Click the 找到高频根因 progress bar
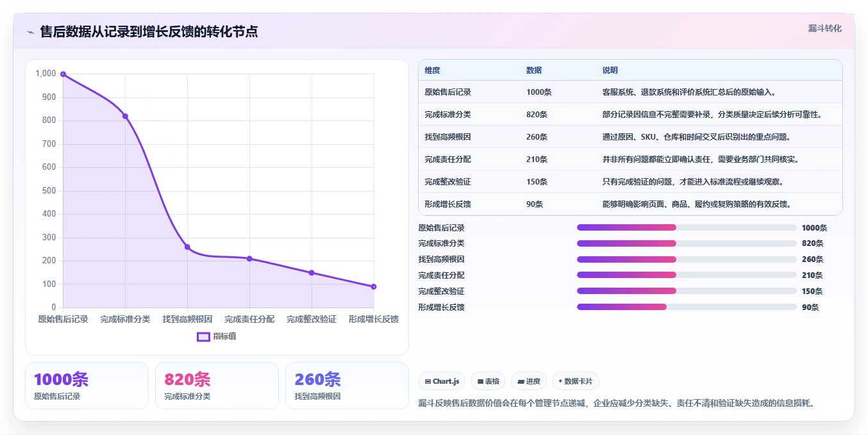This screenshot has height=435, width=868. click(x=687, y=259)
